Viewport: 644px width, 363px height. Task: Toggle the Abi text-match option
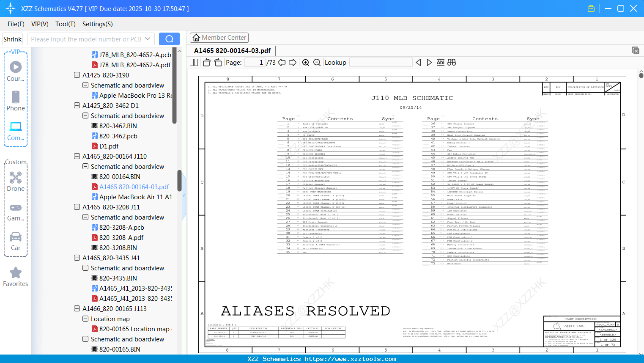pyautogui.click(x=441, y=63)
